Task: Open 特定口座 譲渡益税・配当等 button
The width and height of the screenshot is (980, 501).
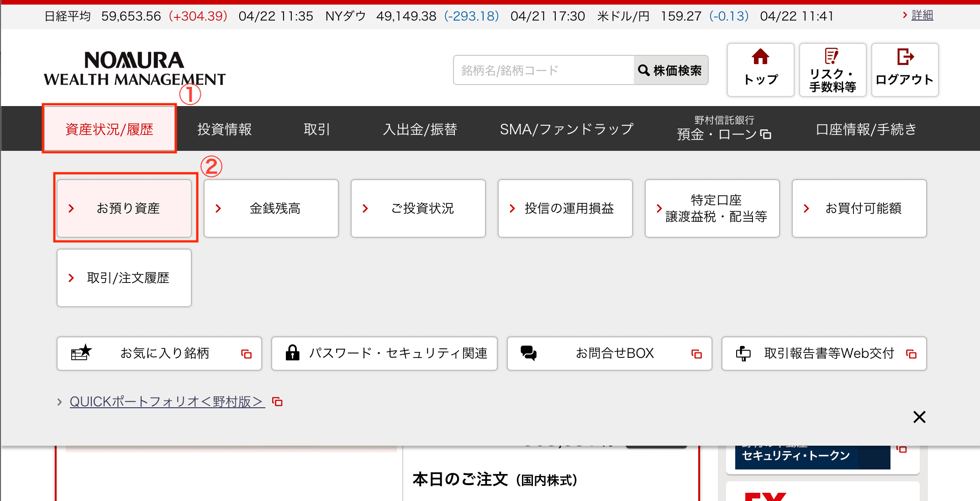Action: point(712,208)
